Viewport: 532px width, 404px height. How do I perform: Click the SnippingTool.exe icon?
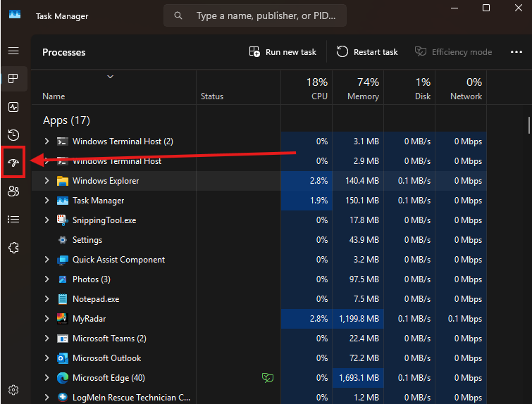63,220
